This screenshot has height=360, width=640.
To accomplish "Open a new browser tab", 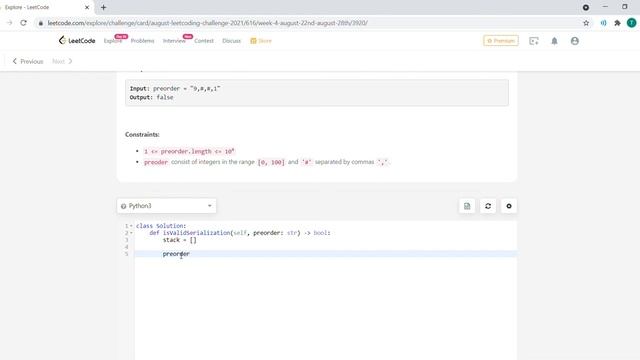I will tap(103, 7).
